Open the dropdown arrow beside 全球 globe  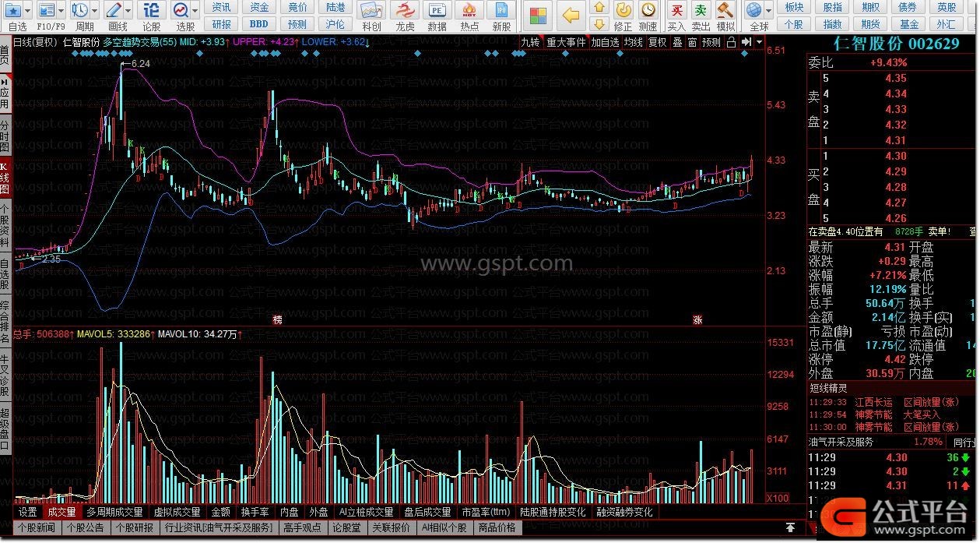pos(769,10)
